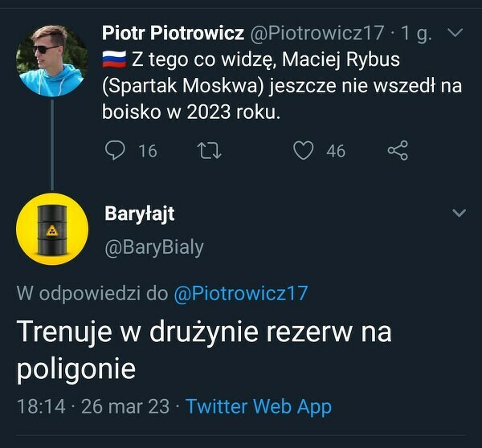The width and height of the screenshot is (482, 448).
Task: Click the reply count 16
Action: [147, 151]
